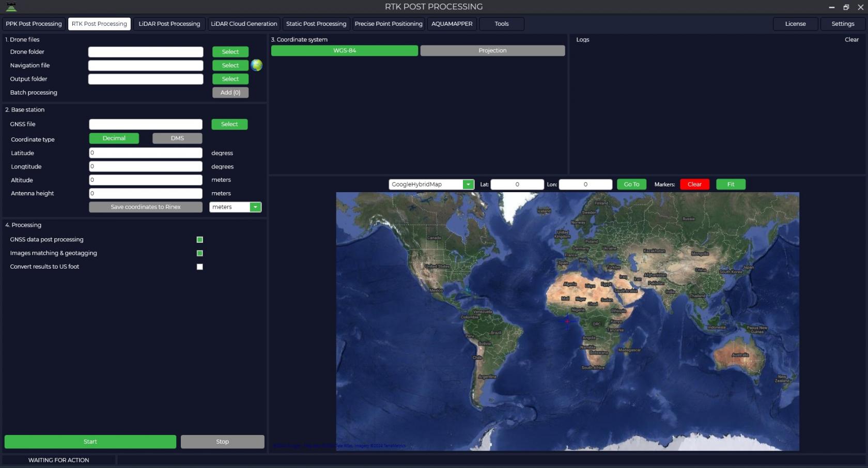Click the map Lat input field
The image size is (868, 468).
[x=517, y=184]
